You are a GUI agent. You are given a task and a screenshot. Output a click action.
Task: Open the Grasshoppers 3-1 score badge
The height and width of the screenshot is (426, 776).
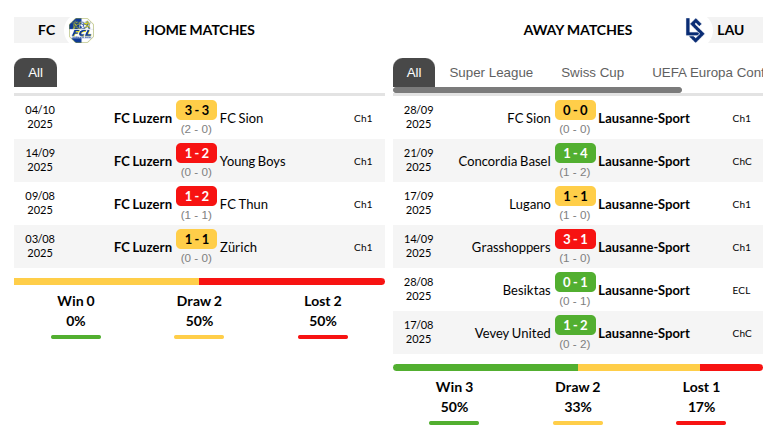(x=575, y=239)
